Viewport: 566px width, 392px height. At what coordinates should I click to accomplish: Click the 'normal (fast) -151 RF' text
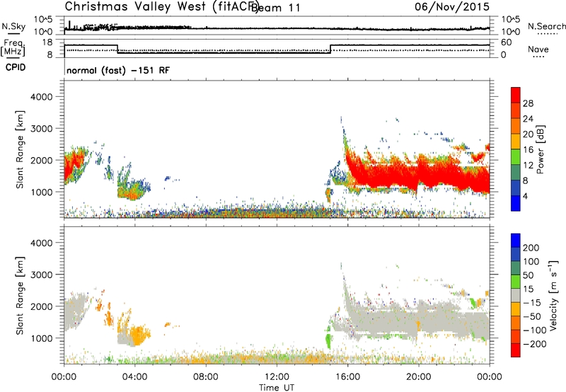(x=118, y=70)
